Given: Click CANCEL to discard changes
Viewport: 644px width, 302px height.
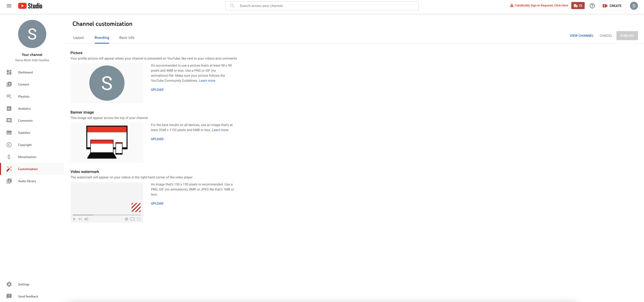Looking at the screenshot, I should (606, 36).
